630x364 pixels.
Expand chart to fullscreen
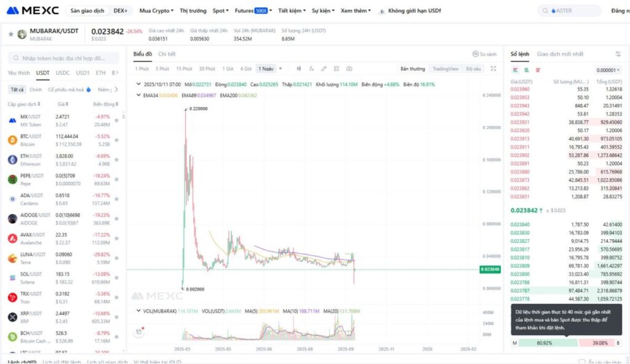pyautogui.click(x=493, y=69)
